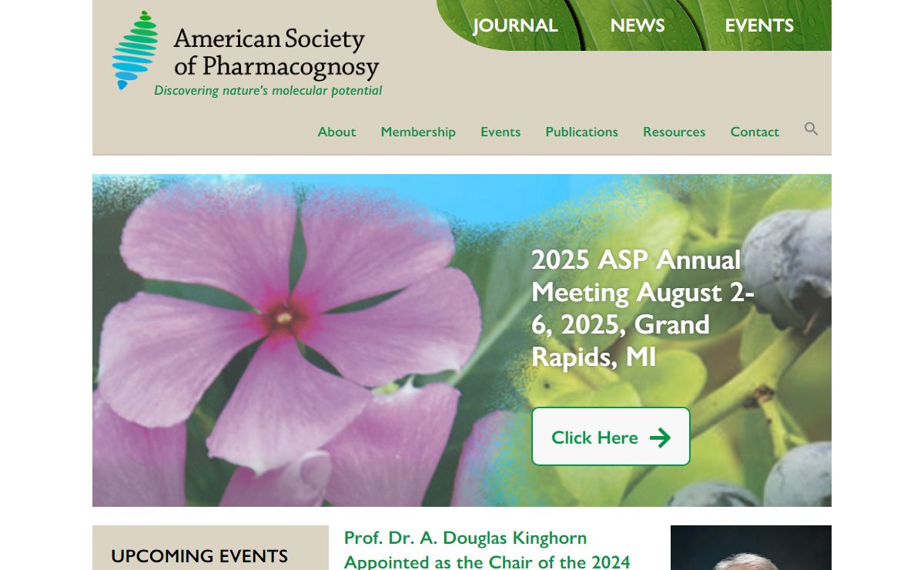Open the EVENTS leaf tab

(759, 25)
